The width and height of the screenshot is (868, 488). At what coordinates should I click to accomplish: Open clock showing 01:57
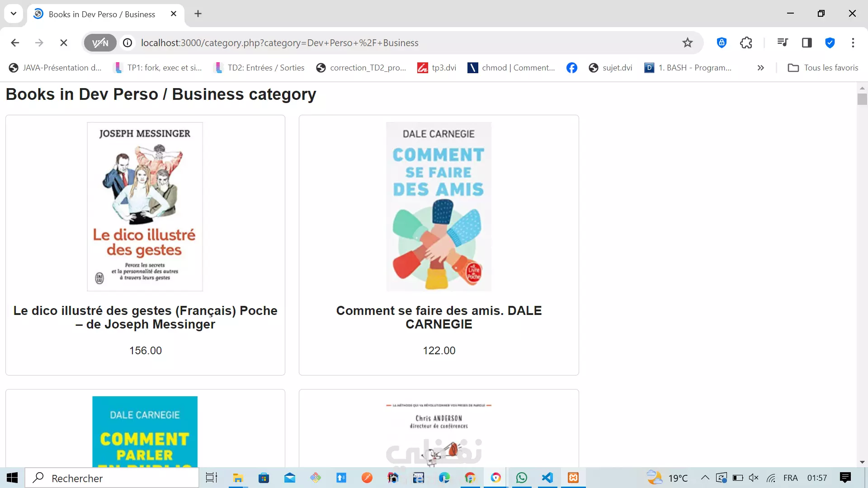click(x=817, y=478)
